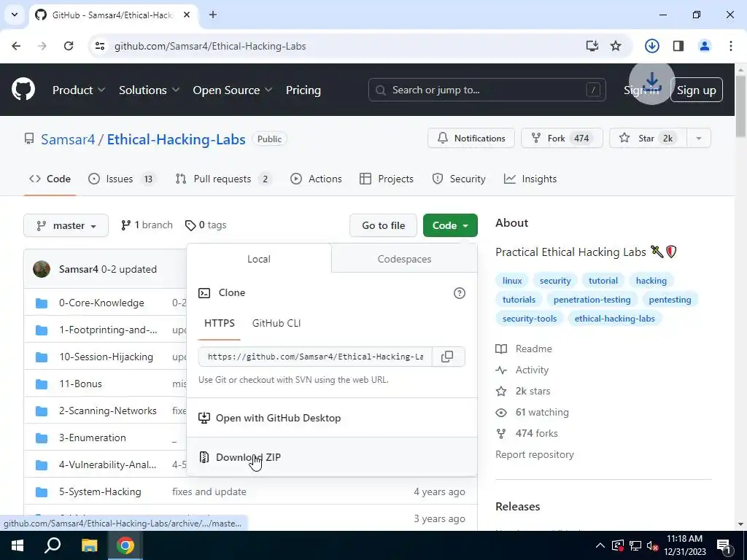Click Open with GitHub Desktop

coord(332,418)
